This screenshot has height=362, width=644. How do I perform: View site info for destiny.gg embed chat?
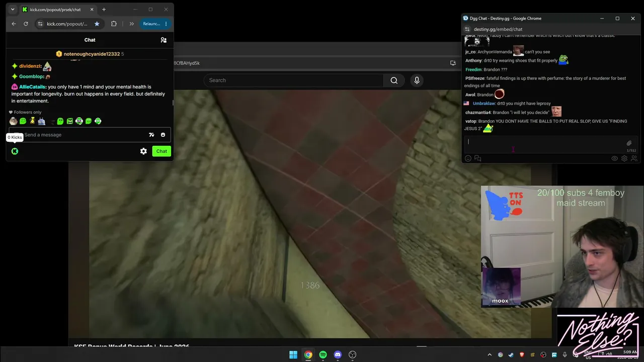[467, 29]
